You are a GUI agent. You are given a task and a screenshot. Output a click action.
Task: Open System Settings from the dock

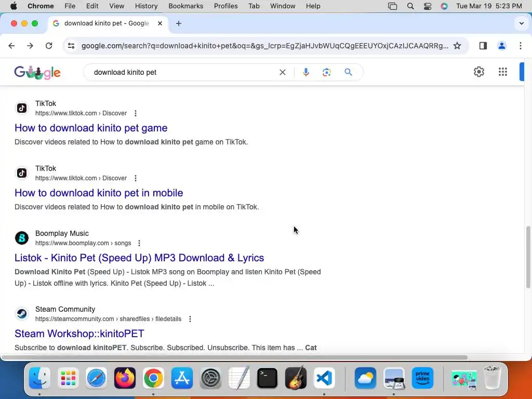coord(210,378)
